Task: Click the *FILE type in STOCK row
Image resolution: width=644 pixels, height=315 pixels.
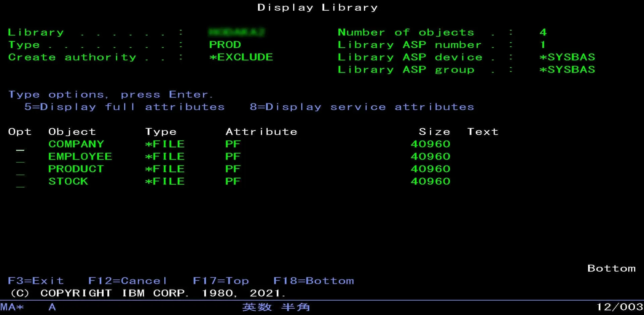Action: coord(165,181)
